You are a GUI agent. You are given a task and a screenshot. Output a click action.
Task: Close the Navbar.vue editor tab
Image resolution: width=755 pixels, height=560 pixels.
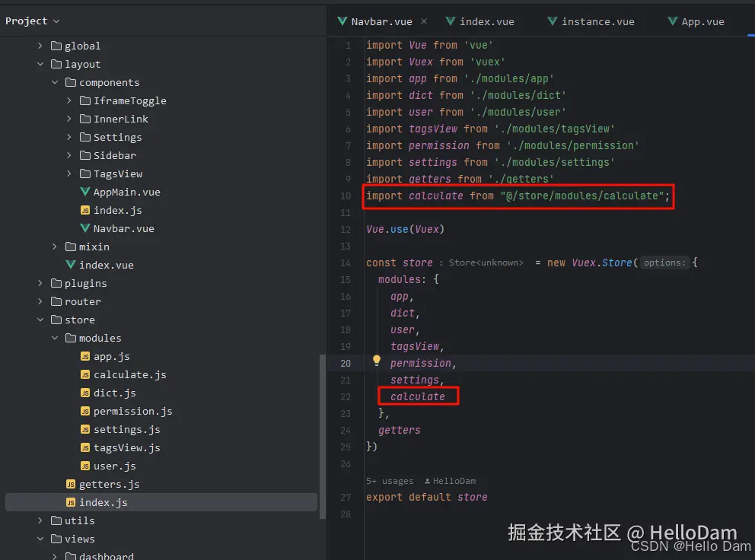[424, 21]
